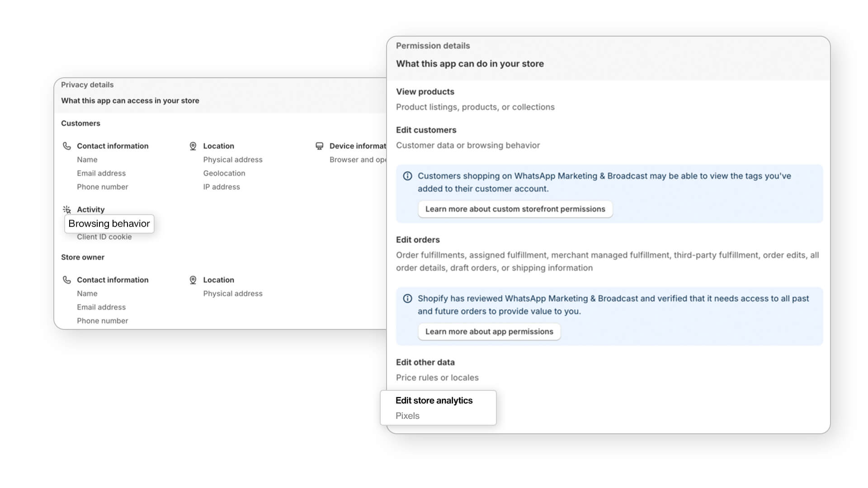Select the Pixels entry under Edit store analytics
Image resolution: width=868 pixels, height=488 pixels.
(407, 416)
